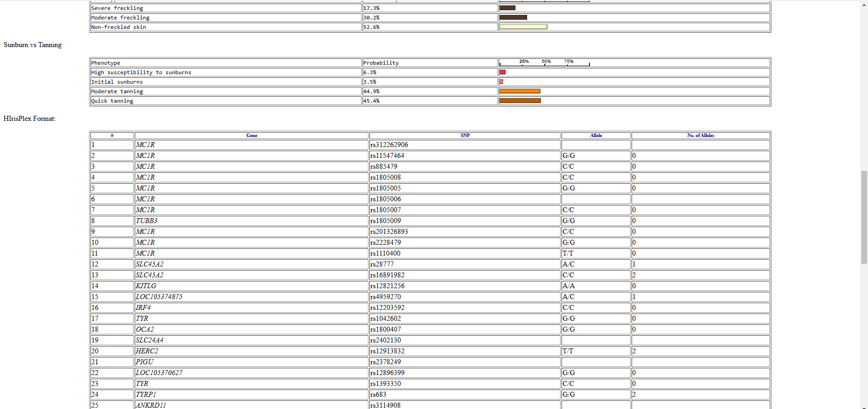Click the Sunburn vs Tanning section heading
Image resolution: width=868 pixels, height=409 pixels.
(x=32, y=45)
